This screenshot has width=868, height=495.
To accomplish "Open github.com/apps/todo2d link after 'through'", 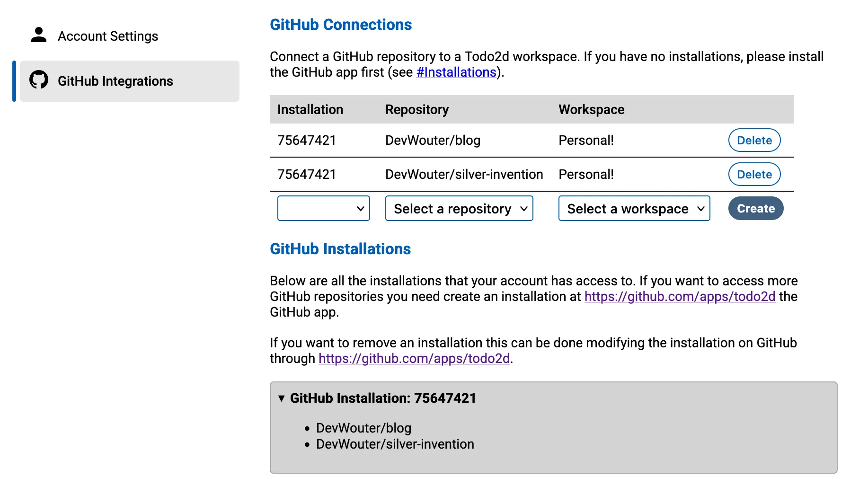I will click(x=414, y=358).
